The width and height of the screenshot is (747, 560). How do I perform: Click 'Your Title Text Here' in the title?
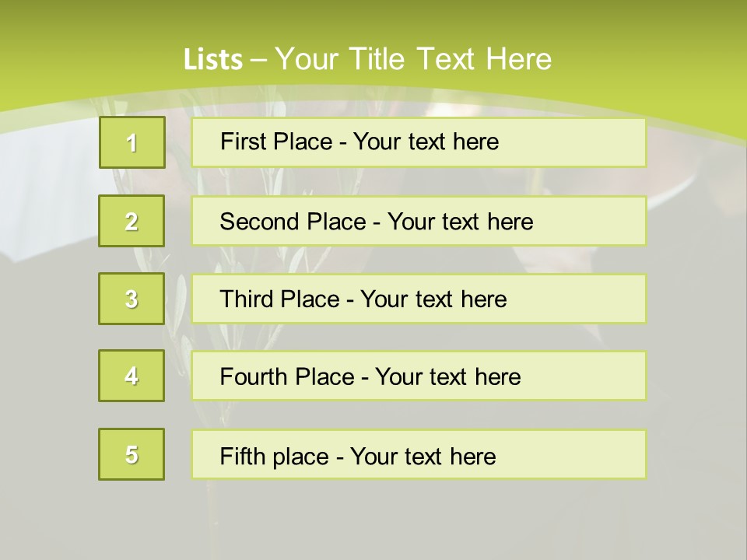click(413, 59)
